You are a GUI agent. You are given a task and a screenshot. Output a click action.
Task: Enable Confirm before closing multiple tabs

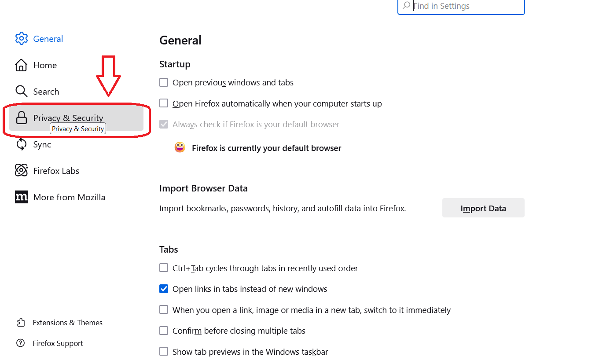click(x=164, y=331)
